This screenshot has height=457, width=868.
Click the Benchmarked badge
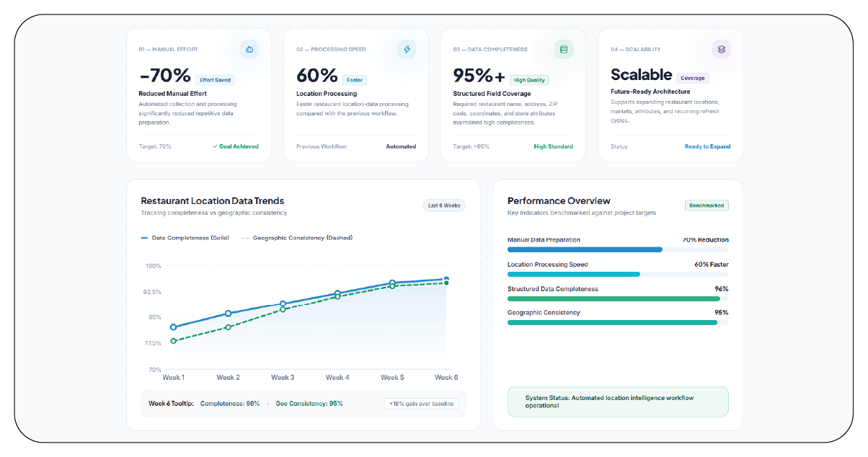707,205
